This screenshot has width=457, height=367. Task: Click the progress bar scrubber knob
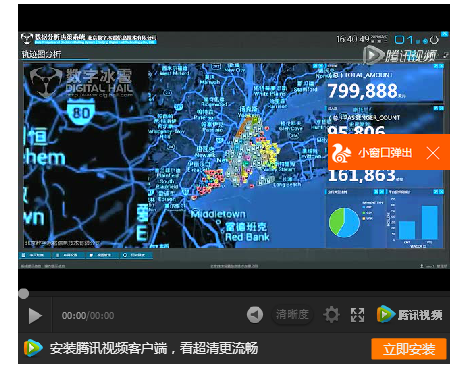pos(23,294)
